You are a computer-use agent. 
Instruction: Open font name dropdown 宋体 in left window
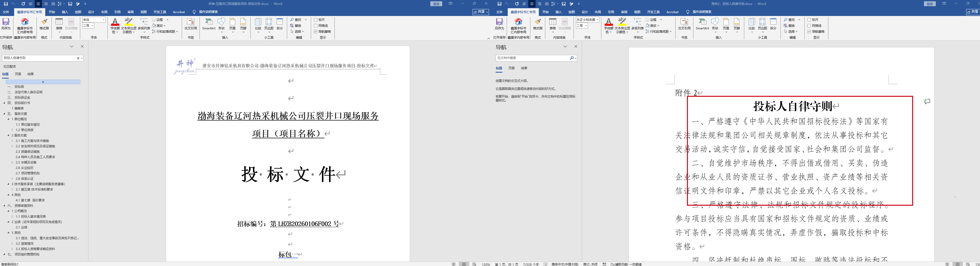[x=104, y=20]
